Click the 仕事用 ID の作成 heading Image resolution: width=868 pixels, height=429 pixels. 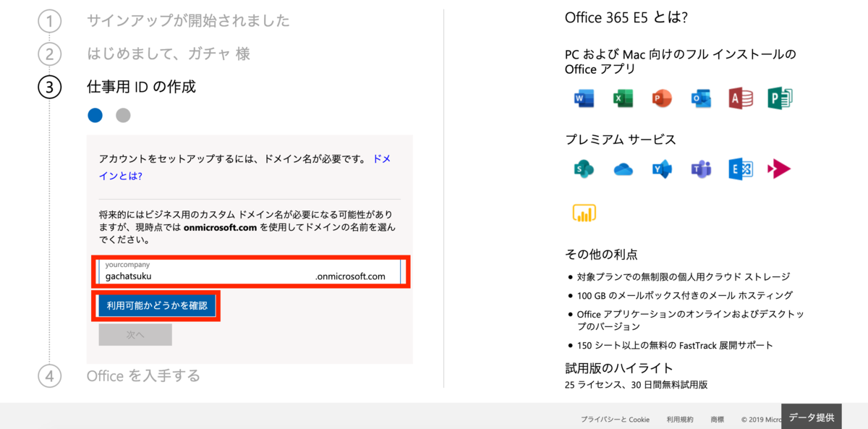pos(141,87)
